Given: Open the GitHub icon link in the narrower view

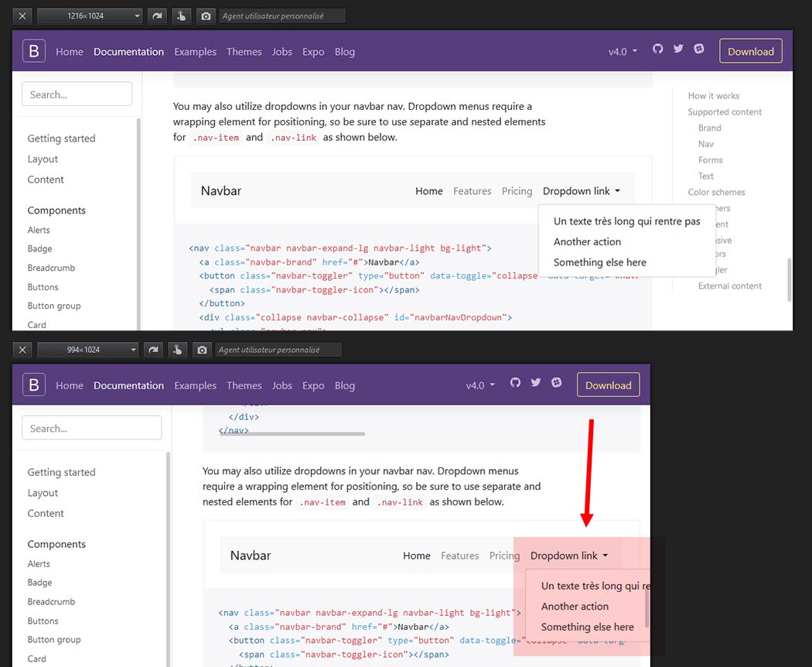Looking at the screenshot, I should [515, 382].
